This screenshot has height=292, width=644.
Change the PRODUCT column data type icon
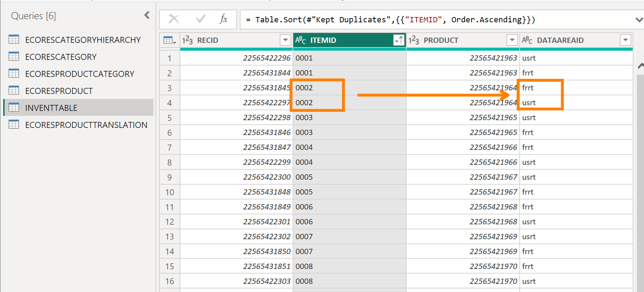[x=414, y=40]
